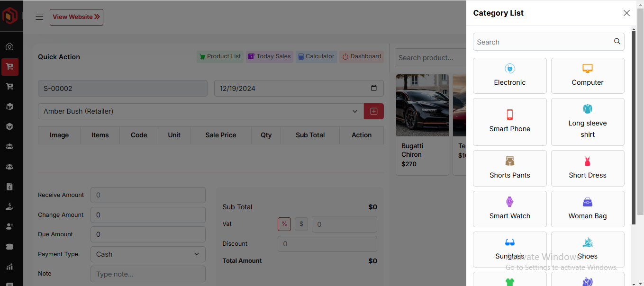Close the Category List panel

pos(626,13)
